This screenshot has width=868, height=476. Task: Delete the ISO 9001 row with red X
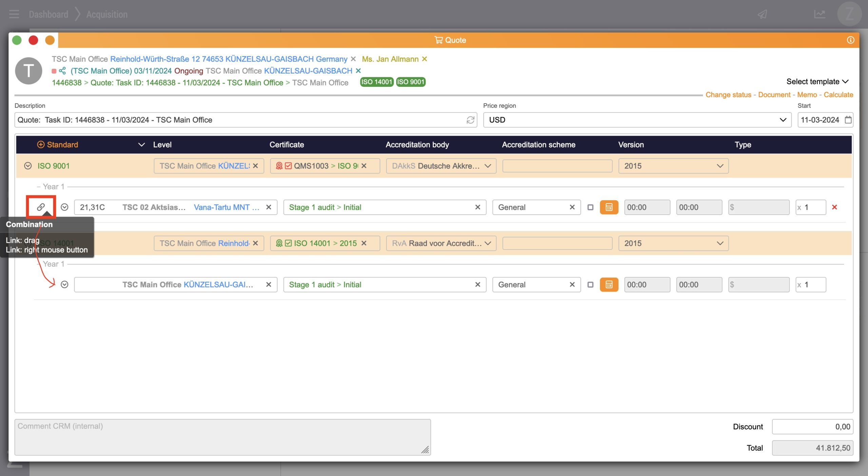point(834,207)
